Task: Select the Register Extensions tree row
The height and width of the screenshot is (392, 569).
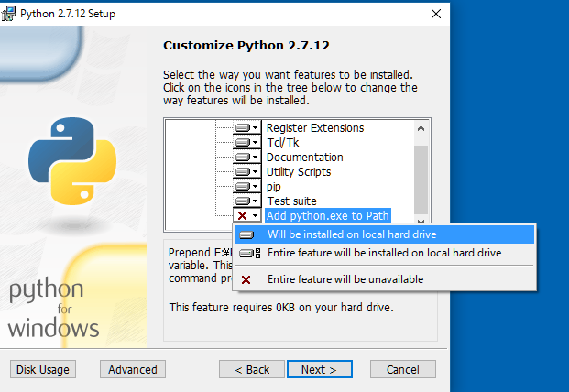Action: click(315, 127)
